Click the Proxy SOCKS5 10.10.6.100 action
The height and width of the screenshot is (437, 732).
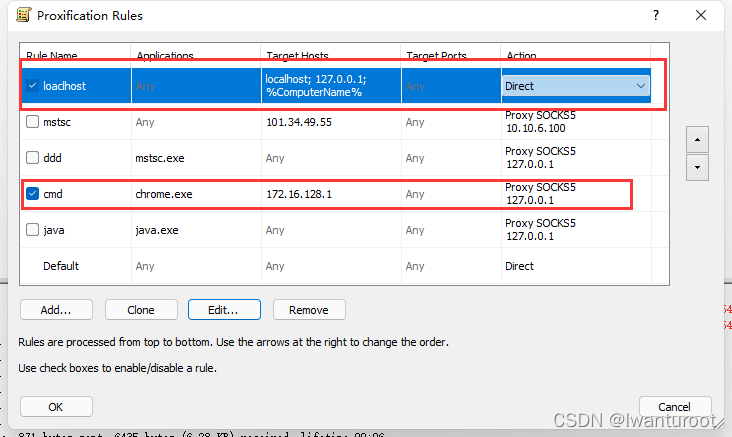click(540, 122)
